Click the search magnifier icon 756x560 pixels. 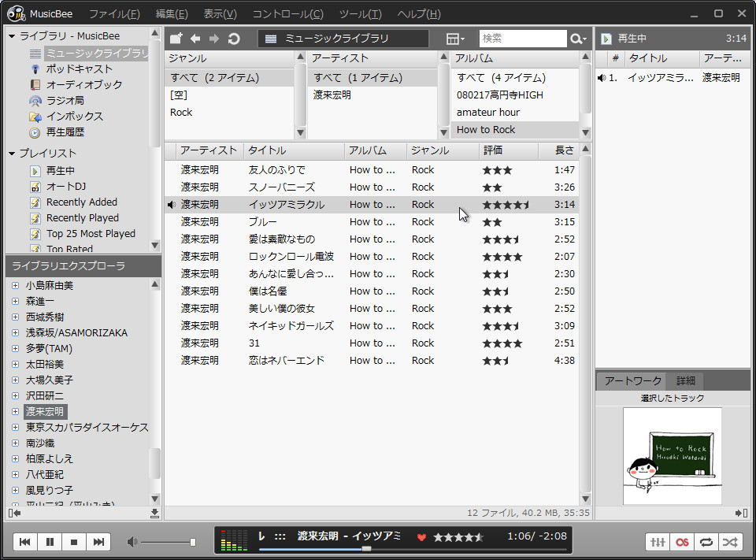pyautogui.click(x=576, y=38)
